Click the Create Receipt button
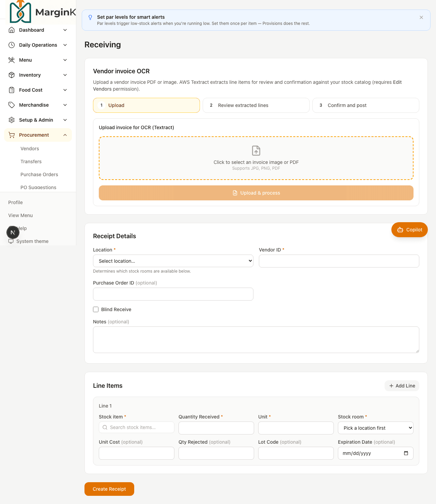This screenshot has height=504, width=436. click(109, 489)
